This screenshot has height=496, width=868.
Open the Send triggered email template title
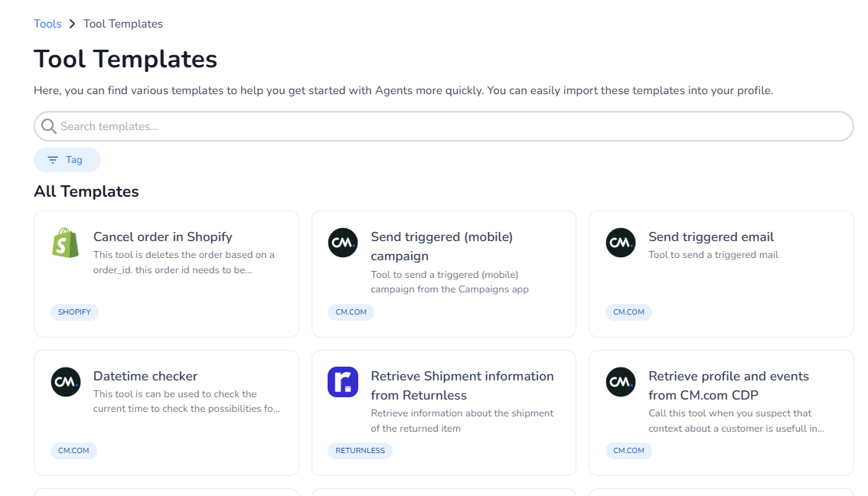[710, 237]
